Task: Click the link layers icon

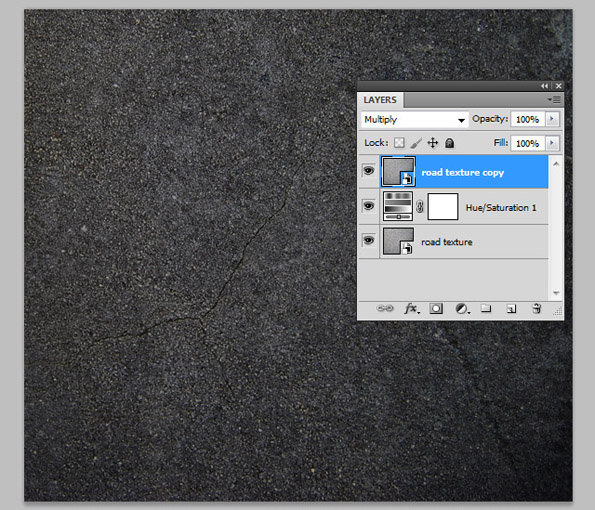Action: (x=385, y=309)
